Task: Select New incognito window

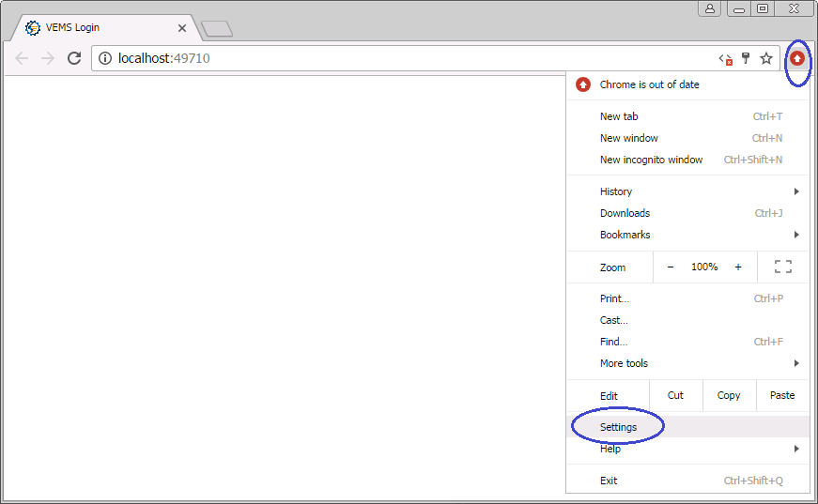Action: coord(651,160)
